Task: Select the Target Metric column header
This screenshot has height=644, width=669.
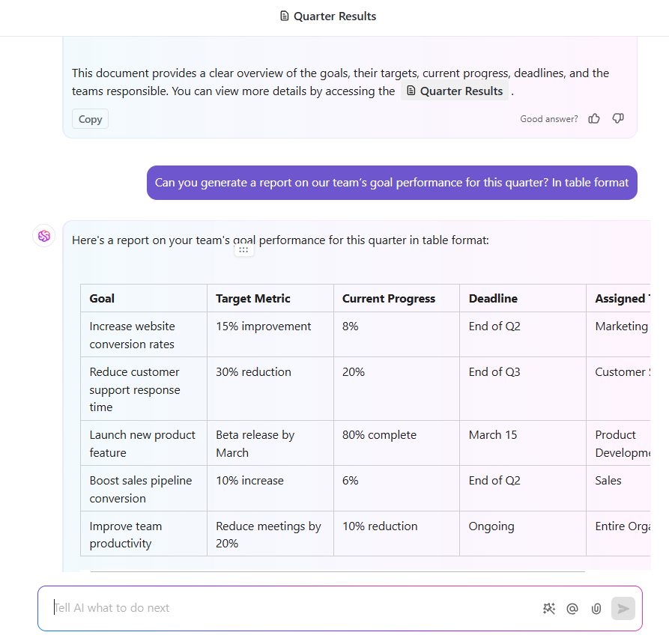Action: [252, 298]
